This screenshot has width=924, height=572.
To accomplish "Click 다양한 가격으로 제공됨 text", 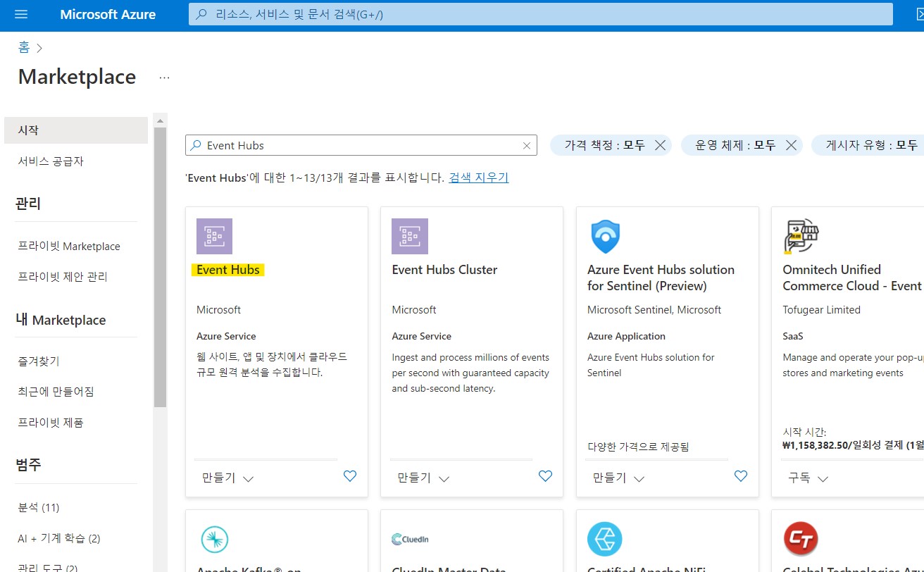I will tap(638, 447).
